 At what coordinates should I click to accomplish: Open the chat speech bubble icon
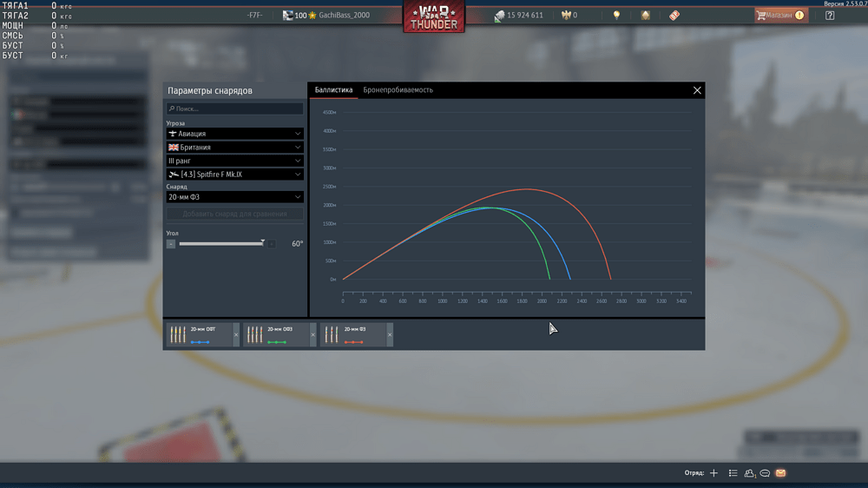point(765,473)
